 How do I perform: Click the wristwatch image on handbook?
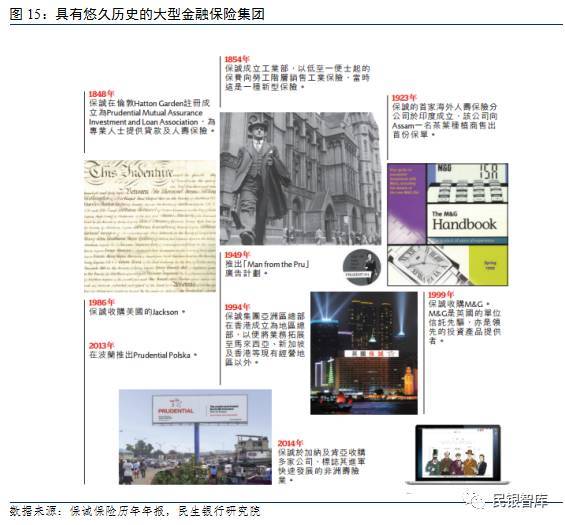428,266
